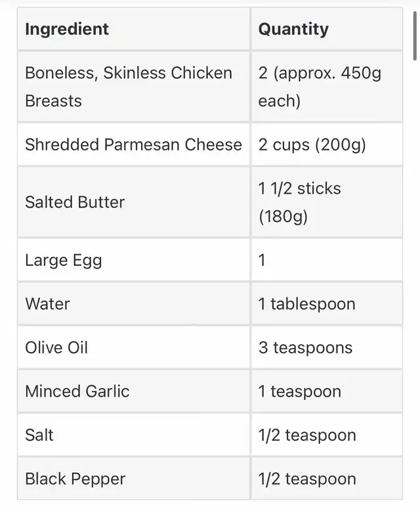Click the "2 (approx. 450g each)" cell
This screenshot has width=420, height=511.
(x=320, y=87)
